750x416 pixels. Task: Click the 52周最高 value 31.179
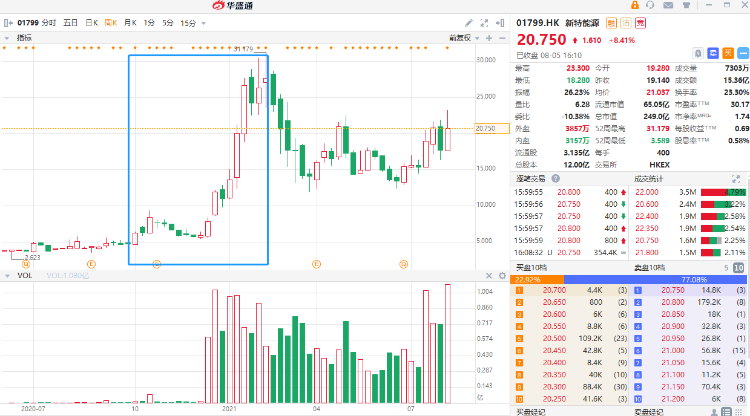click(658, 129)
